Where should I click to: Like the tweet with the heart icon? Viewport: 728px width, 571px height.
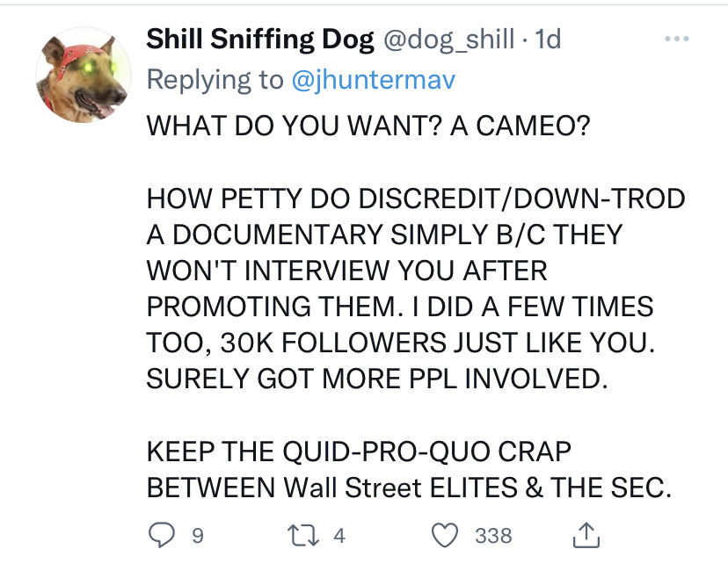tap(448, 535)
